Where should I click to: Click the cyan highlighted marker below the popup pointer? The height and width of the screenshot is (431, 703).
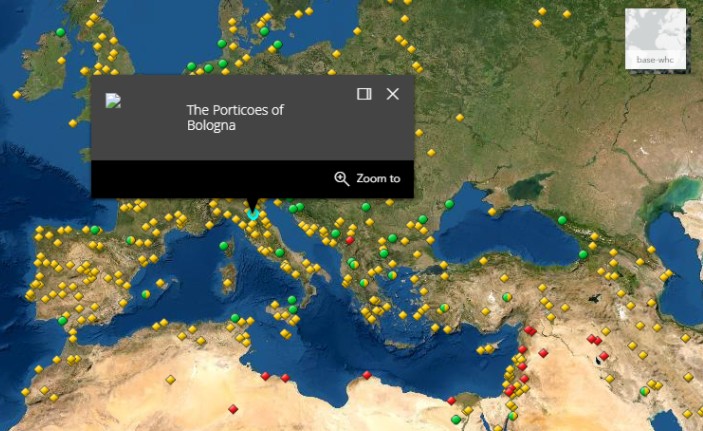253,215
